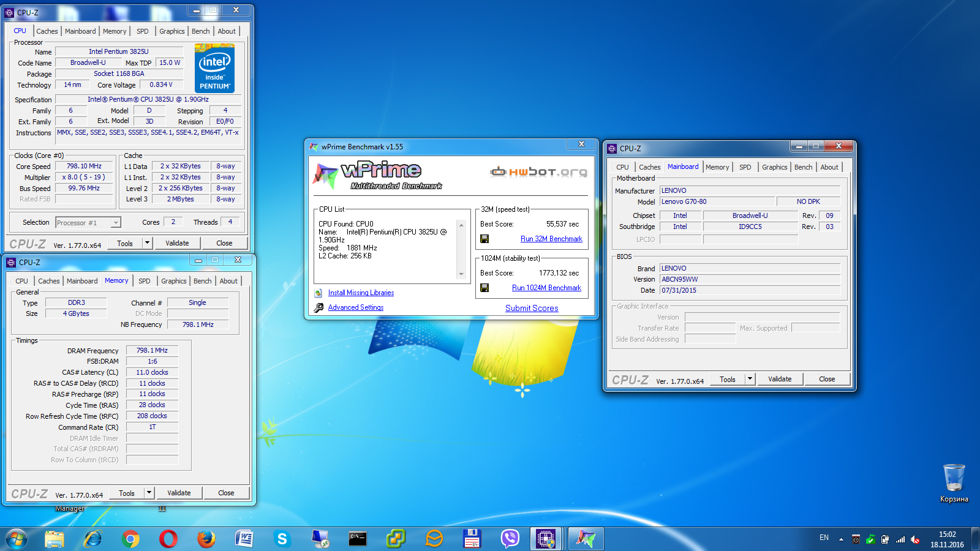Open Graphics tab in Memory CPU-Z window
This screenshot has height=551, width=980.
click(174, 281)
